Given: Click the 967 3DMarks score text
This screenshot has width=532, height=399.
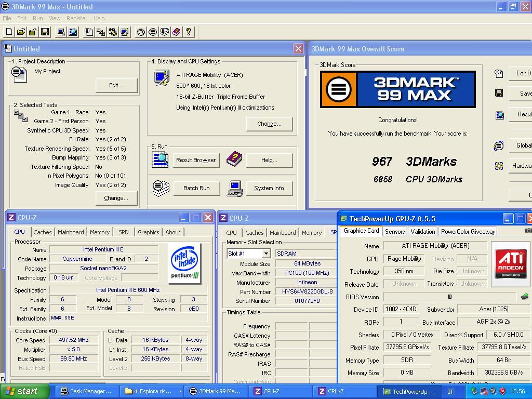Looking at the screenshot, I should [x=414, y=162].
